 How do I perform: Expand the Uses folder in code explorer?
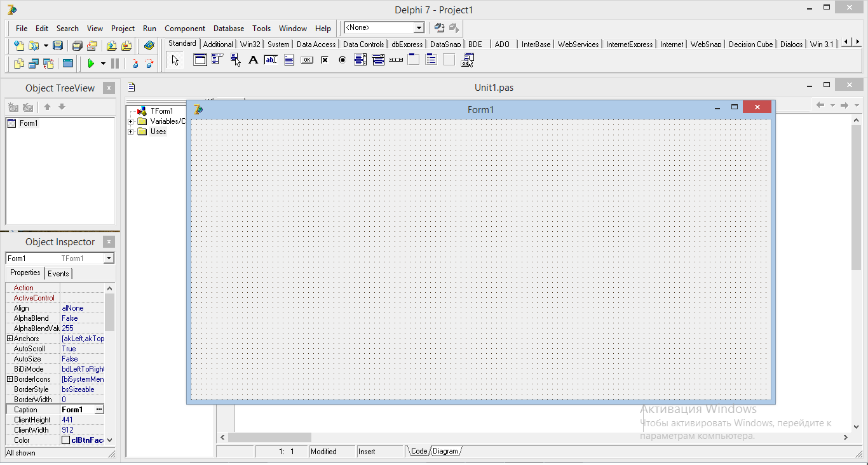tap(131, 131)
